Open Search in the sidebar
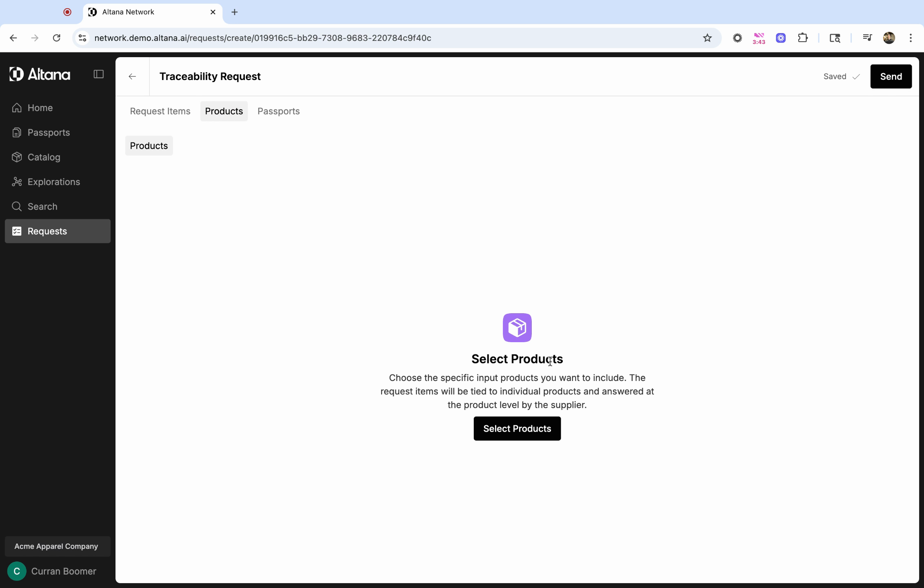The image size is (924, 588). pyautogui.click(x=42, y=207)
